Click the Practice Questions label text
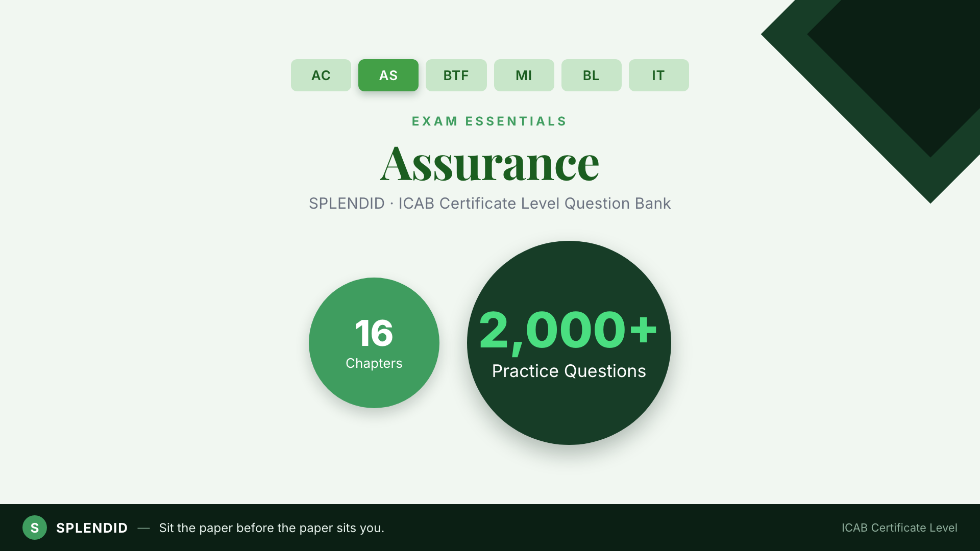This screenshot has height=551, width=980. click(x=569, y=371)
